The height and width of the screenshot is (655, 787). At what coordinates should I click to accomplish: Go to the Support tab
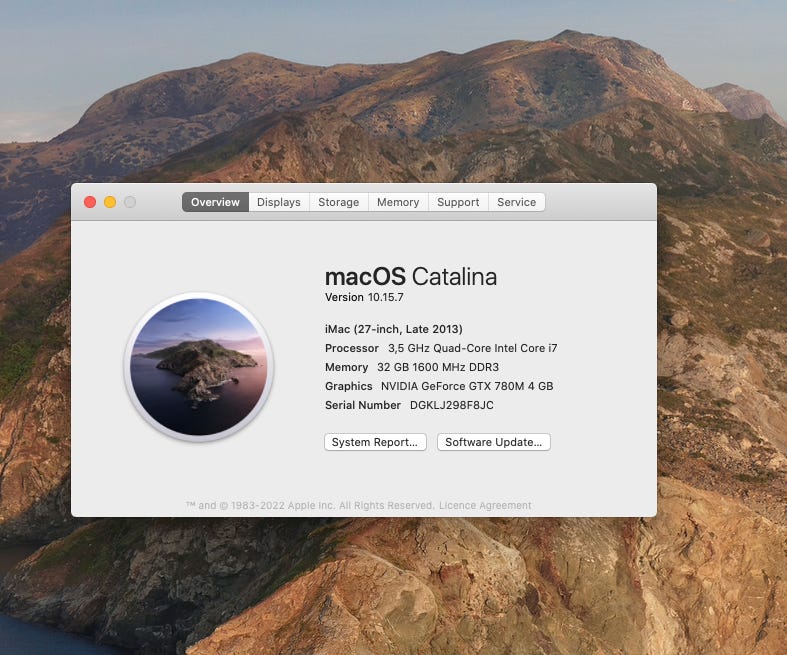coord(458,202)
